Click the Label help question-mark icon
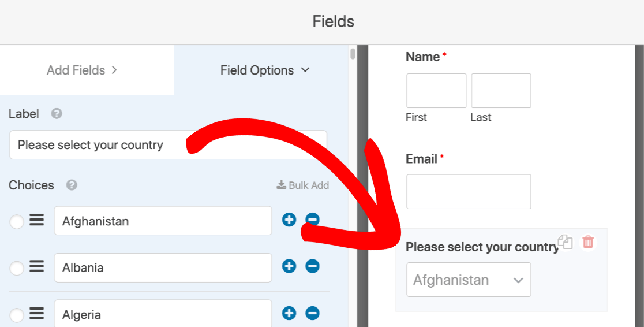The width and height of the screenshot is (644, 327). pos(57,114)
